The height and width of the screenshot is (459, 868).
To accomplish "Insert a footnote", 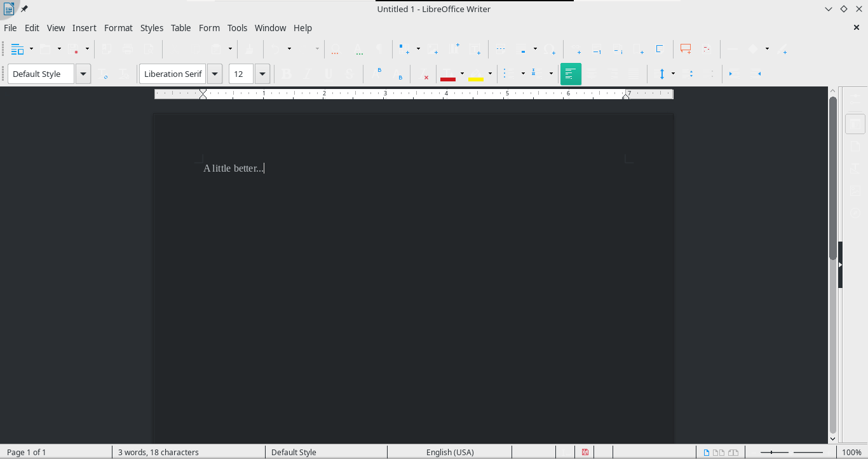I will [597, 49].
